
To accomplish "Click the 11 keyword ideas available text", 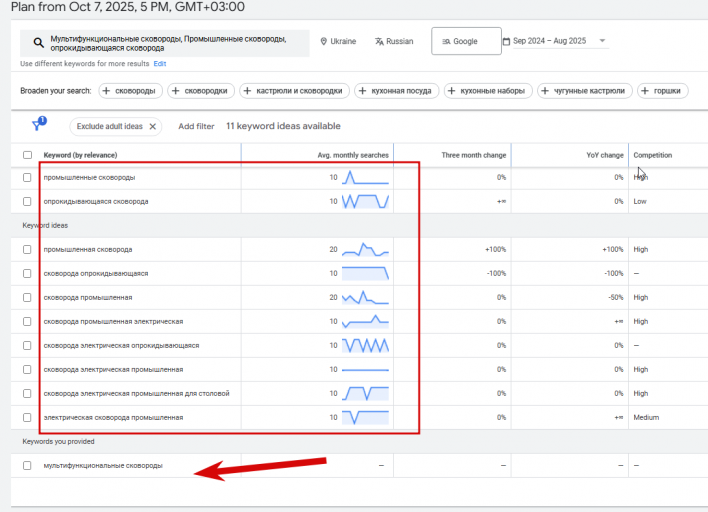I will 283,126.
